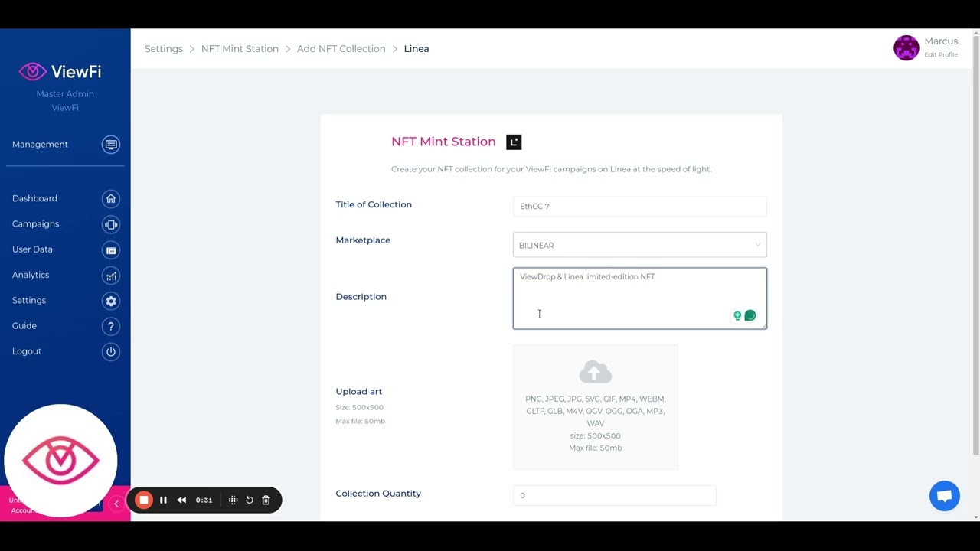Click the NFT Mint Station heading

(443, 142)
